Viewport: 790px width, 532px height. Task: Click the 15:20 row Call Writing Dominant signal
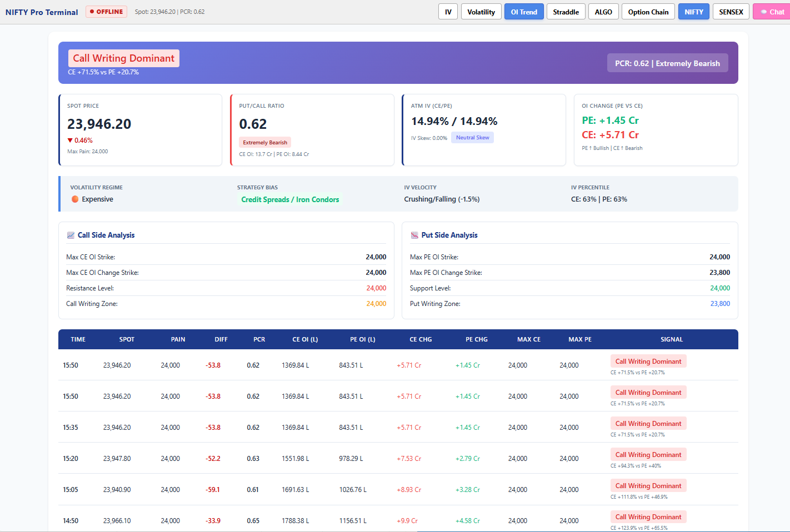click(x=648, y=454)
